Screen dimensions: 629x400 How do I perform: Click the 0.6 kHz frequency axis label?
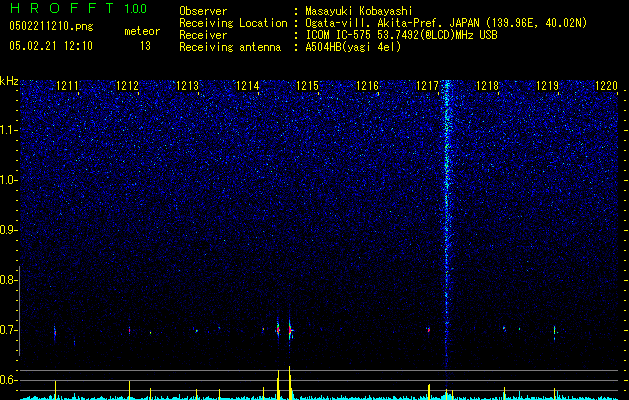7,380
